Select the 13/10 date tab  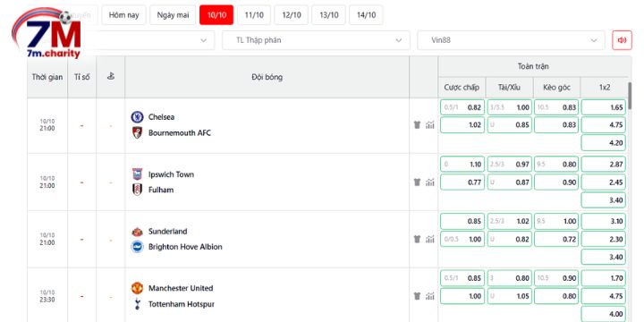[x=328, y=15]
